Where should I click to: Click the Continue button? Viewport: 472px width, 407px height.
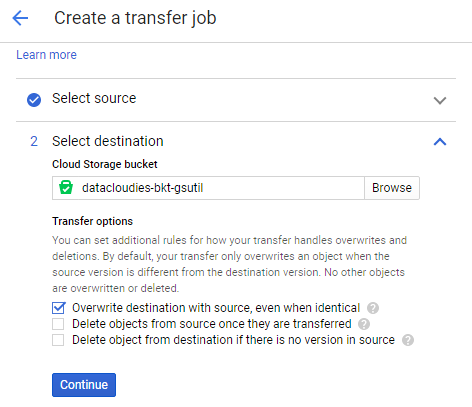(x=84, y=385)
